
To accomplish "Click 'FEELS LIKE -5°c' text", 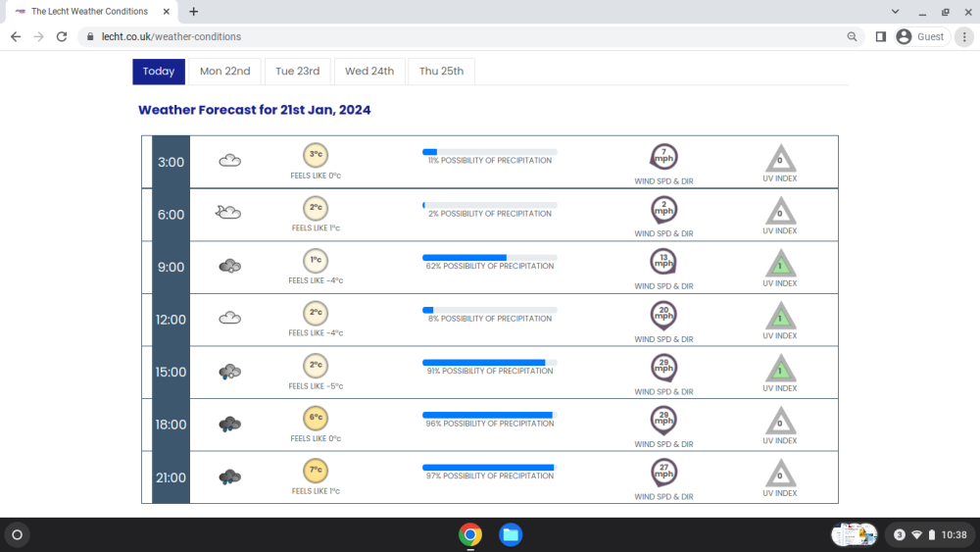I will tap(316, 386).
